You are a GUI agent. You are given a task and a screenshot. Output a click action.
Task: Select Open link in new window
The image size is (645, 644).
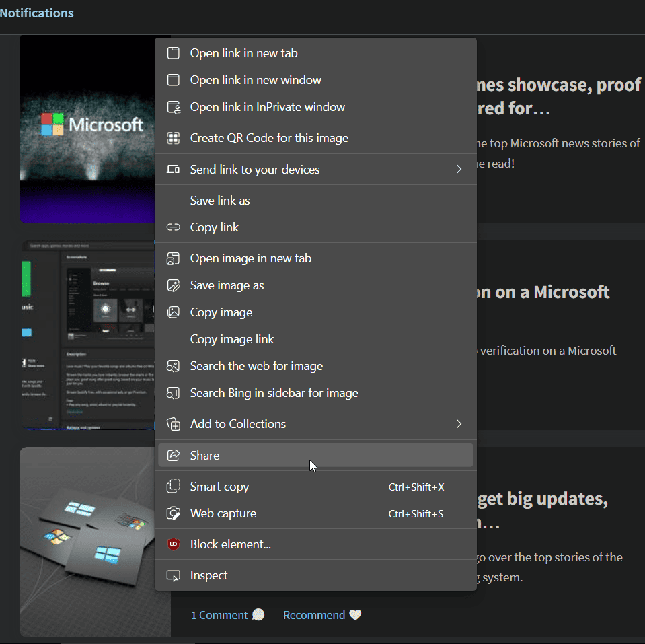click(x=315, y=80)
